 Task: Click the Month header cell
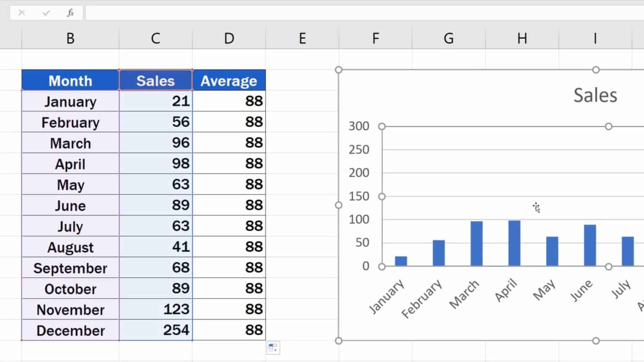coord(70,80)
